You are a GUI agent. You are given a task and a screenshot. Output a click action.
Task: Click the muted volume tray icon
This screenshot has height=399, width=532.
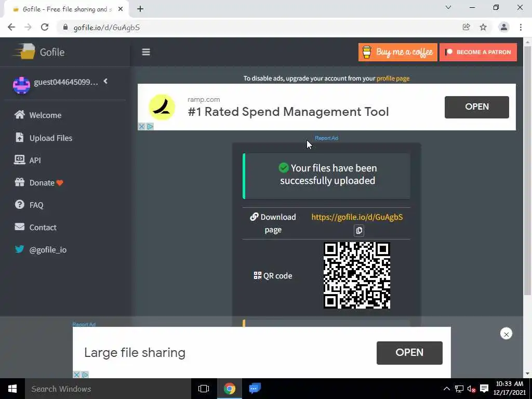[471, 389]
